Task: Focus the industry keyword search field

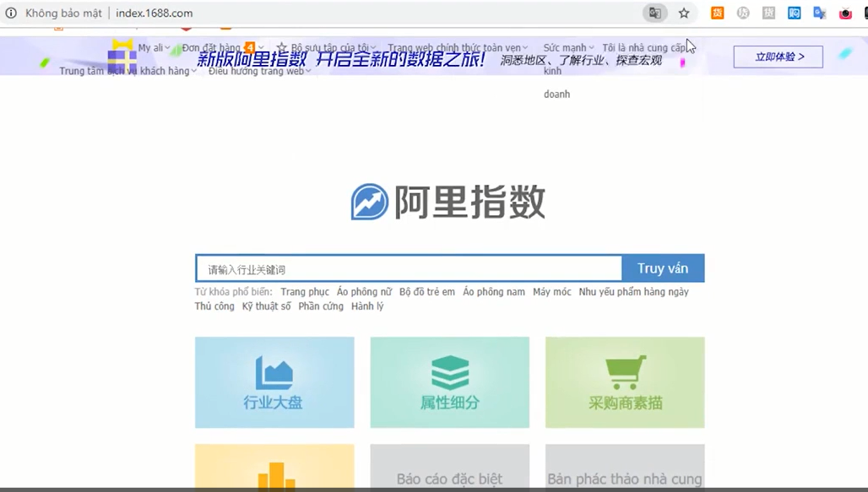Action: coord(409,268)
